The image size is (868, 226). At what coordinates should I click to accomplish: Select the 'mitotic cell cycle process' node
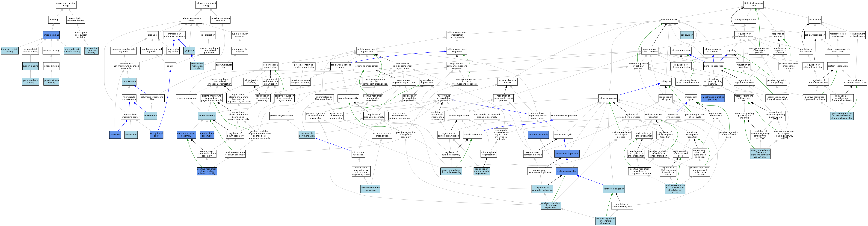[x=673, y=116]
